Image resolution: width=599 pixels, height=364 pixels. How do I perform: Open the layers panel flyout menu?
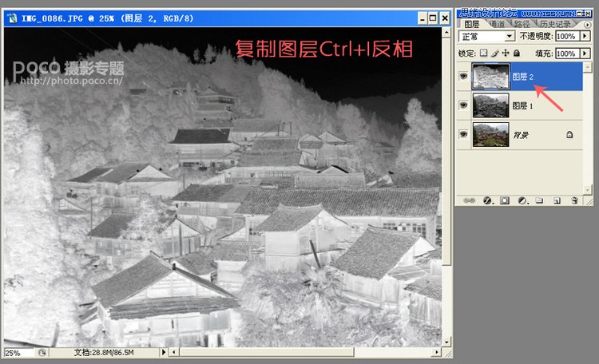coord(588,25)
